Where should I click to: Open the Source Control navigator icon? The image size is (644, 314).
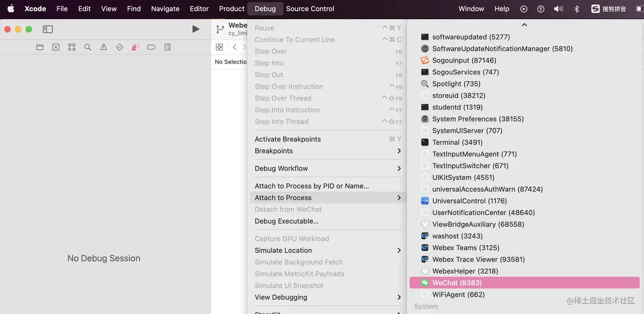[x=56, y=47]
